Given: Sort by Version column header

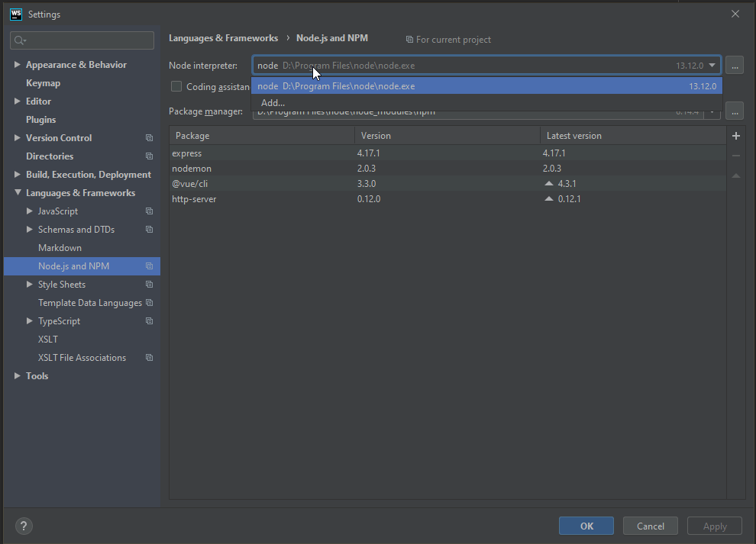Looking at the screenshot, I should coord(447,136).
